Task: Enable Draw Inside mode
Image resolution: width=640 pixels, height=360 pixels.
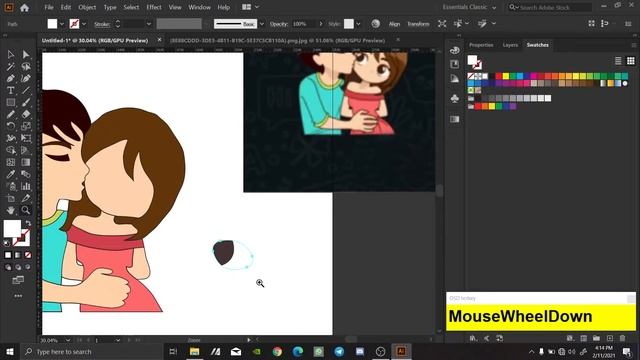Action: coord(28,267)
